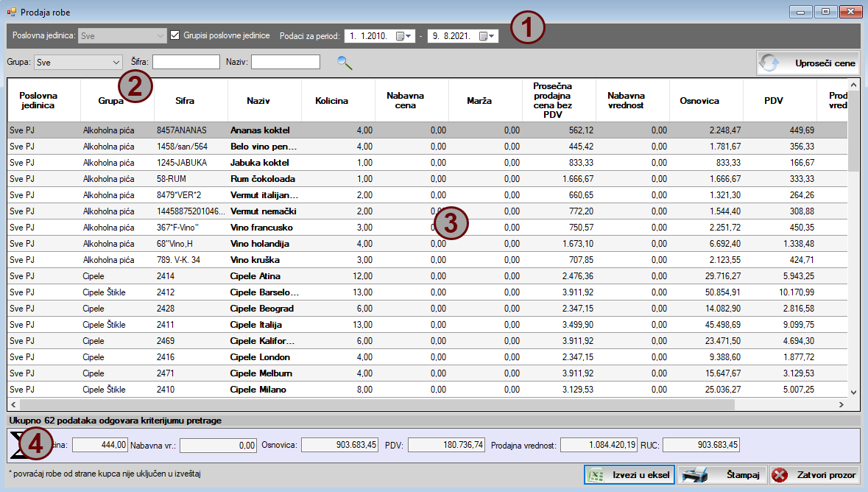The width and height of the screenshot is (868, 492).
Task: Click the PDV total field 180.736,74
Action: 446,444
